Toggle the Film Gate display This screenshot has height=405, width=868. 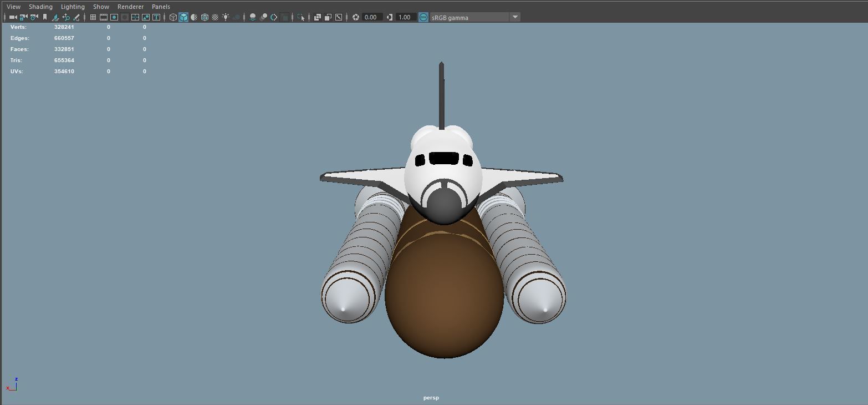(104, 17)
